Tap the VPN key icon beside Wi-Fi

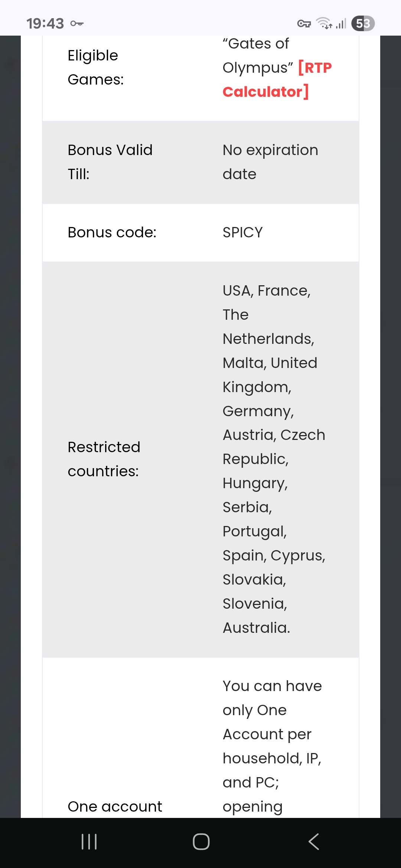tap(304, 24)
